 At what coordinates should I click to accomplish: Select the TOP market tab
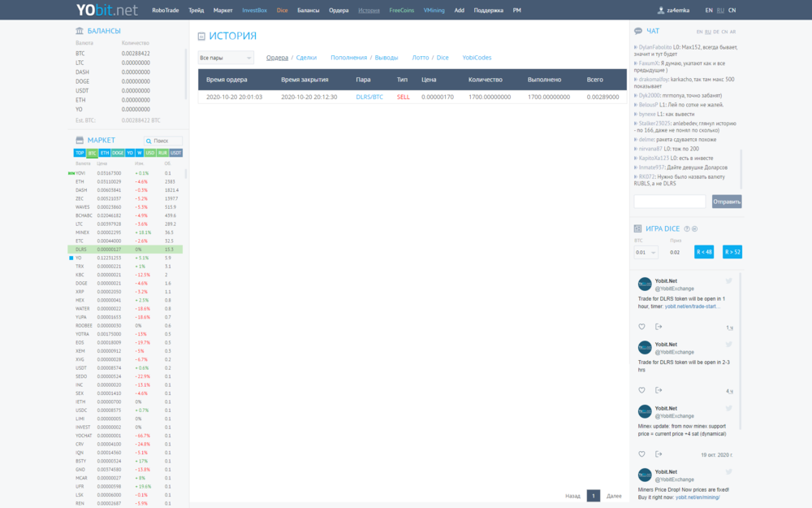pyautogui.click(x=80, y=153)
